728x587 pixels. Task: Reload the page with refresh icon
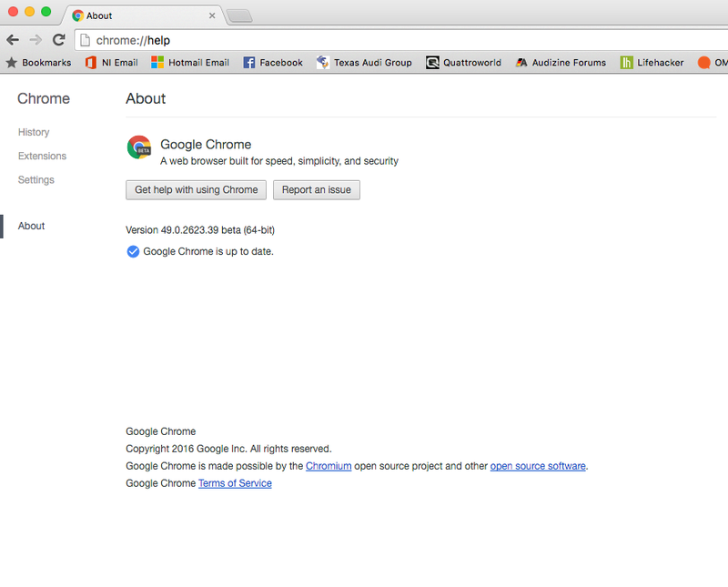58,40
